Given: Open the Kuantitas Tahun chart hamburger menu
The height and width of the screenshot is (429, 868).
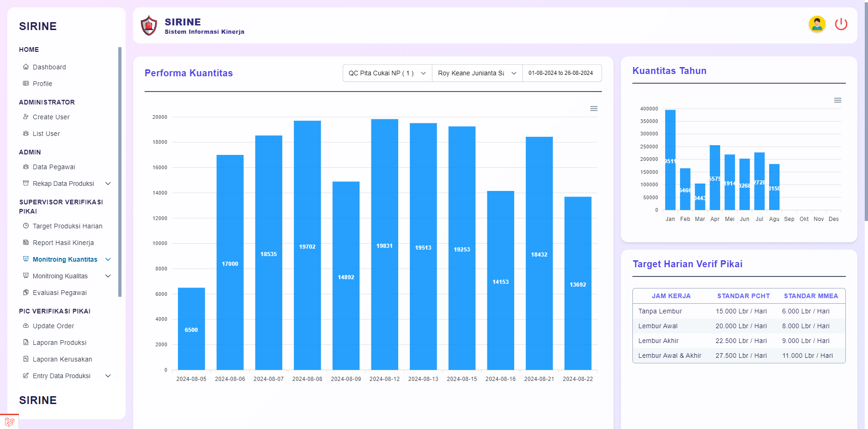Looking at the screenshot, I should tap(838, 100).
